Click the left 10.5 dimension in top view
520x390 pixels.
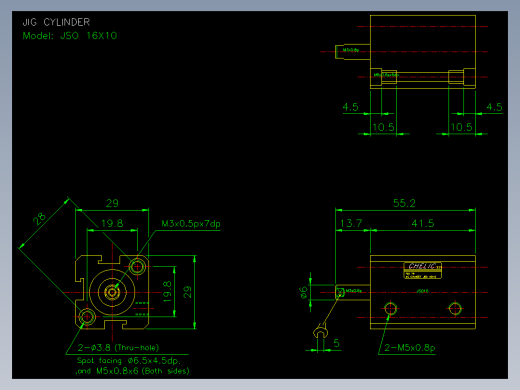[384, 127]
